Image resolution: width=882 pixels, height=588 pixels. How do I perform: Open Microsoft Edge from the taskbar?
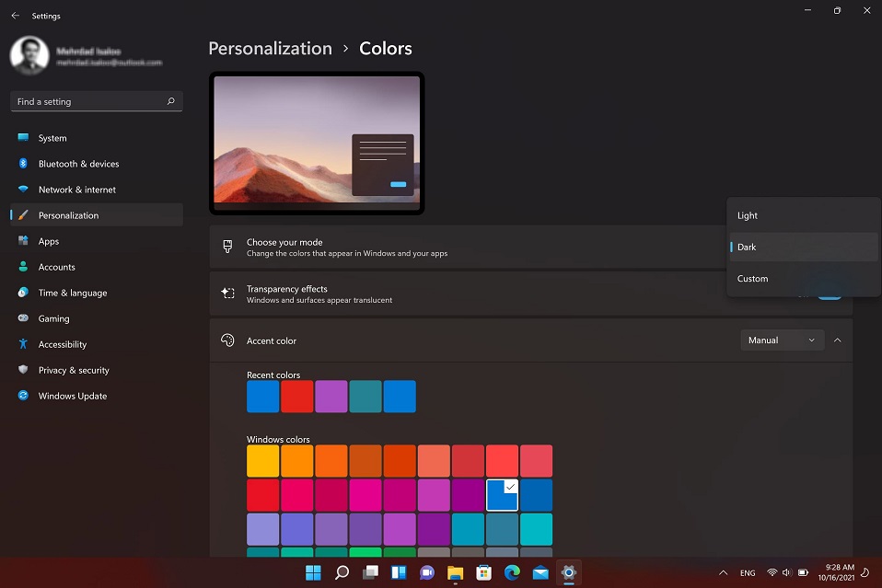(512, 572)
